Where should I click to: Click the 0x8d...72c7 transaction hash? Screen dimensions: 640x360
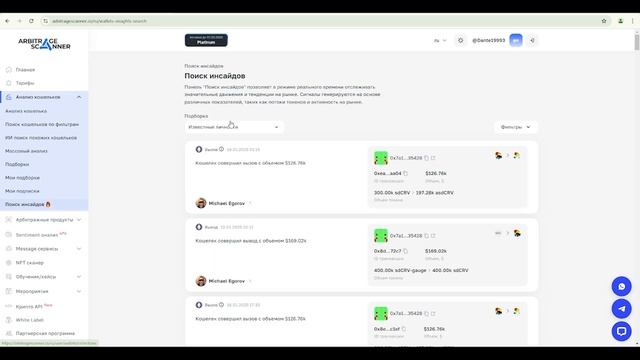387,251
